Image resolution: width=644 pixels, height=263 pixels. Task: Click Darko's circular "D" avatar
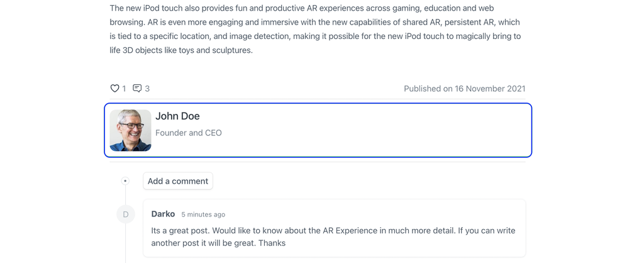(126, 215)
